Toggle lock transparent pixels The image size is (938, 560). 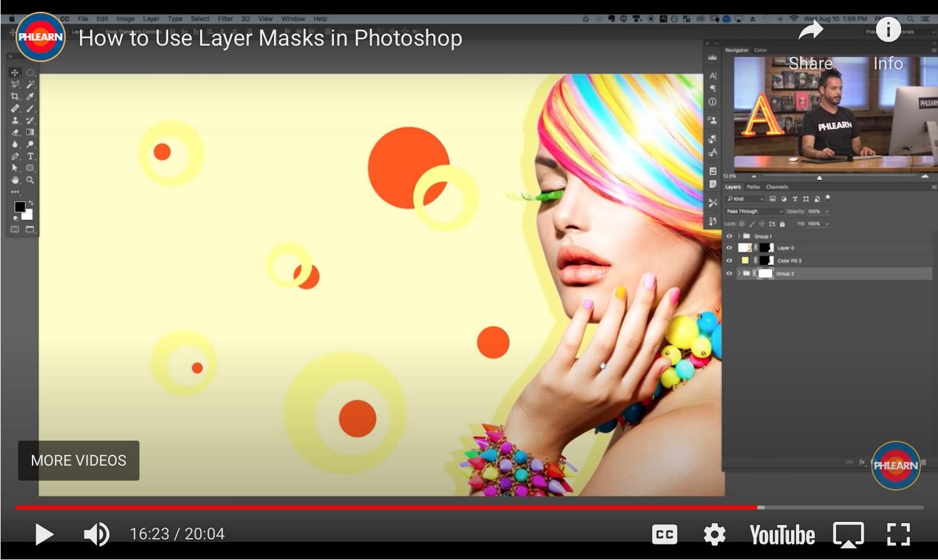(x=742, y=224)
